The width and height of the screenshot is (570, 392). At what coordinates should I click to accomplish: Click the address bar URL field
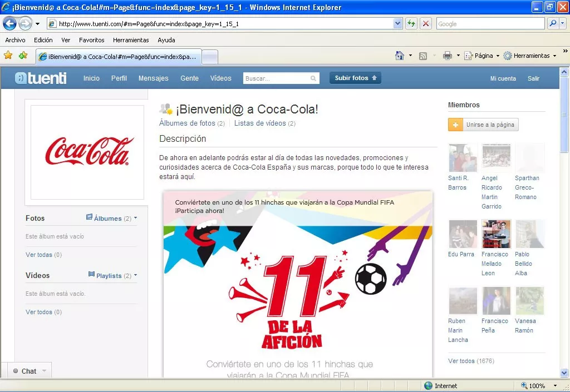click(225, 23)
